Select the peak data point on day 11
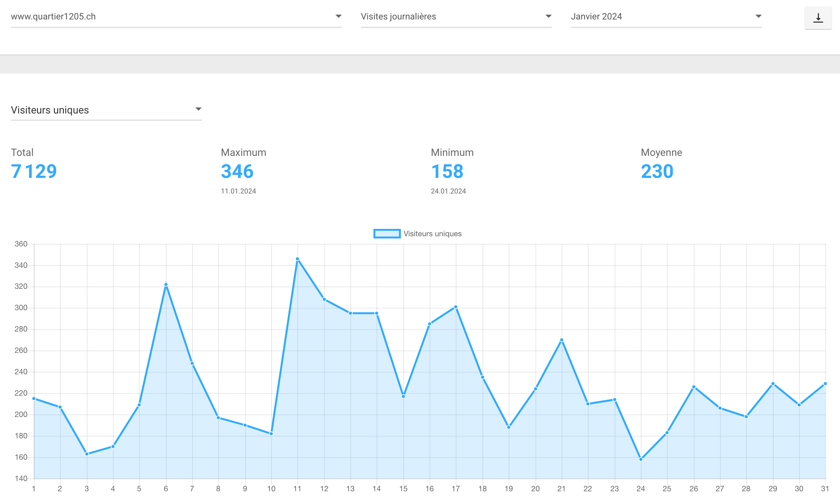This screenshot has width=840, height=504. (297, 259)
